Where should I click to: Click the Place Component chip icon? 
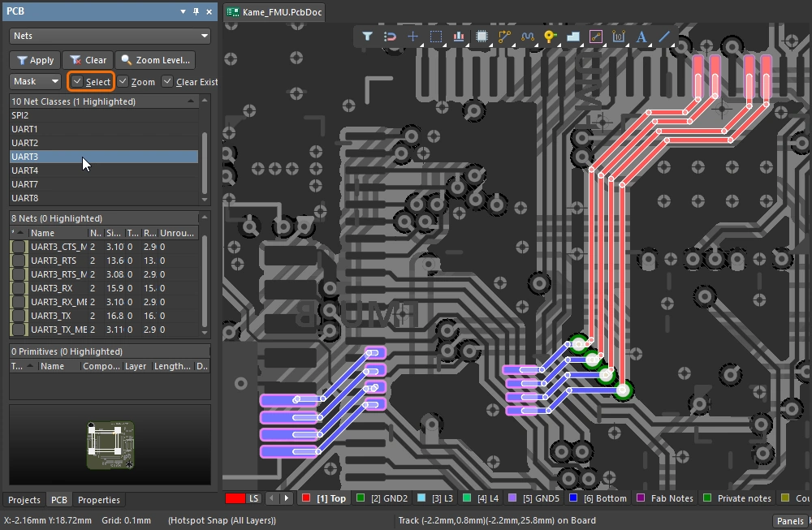tap(482, 37)
